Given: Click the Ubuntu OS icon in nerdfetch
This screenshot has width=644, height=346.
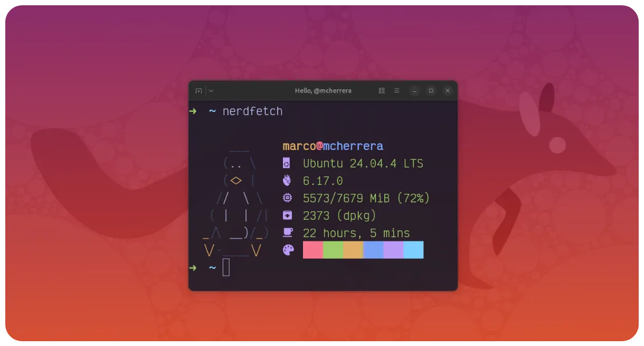Looking at the screenshot, I should (x=287, y=163).
